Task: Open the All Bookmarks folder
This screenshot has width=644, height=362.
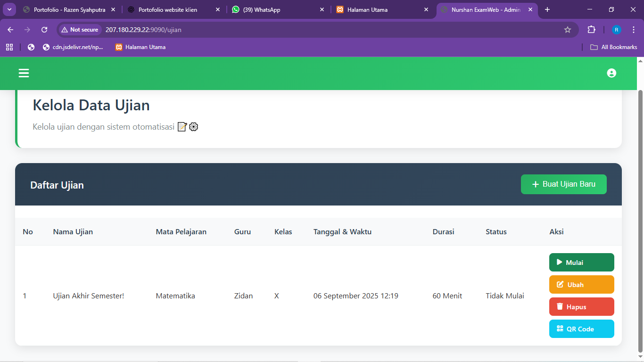Action: tap(613, 47)
